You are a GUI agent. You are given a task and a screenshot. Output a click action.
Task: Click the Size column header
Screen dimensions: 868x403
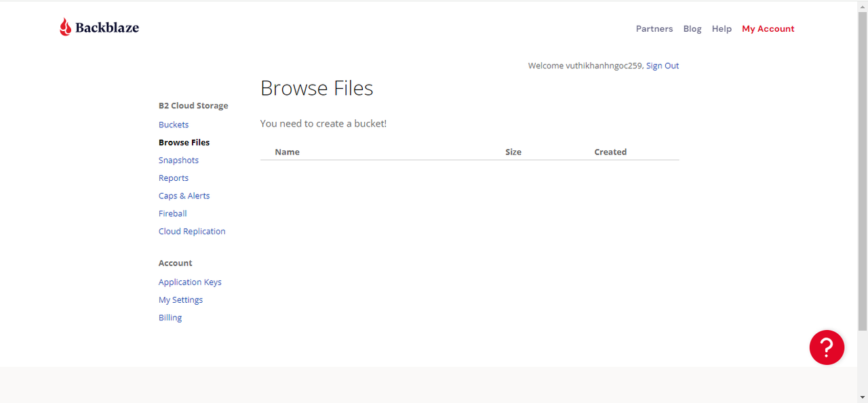(513, 152)
